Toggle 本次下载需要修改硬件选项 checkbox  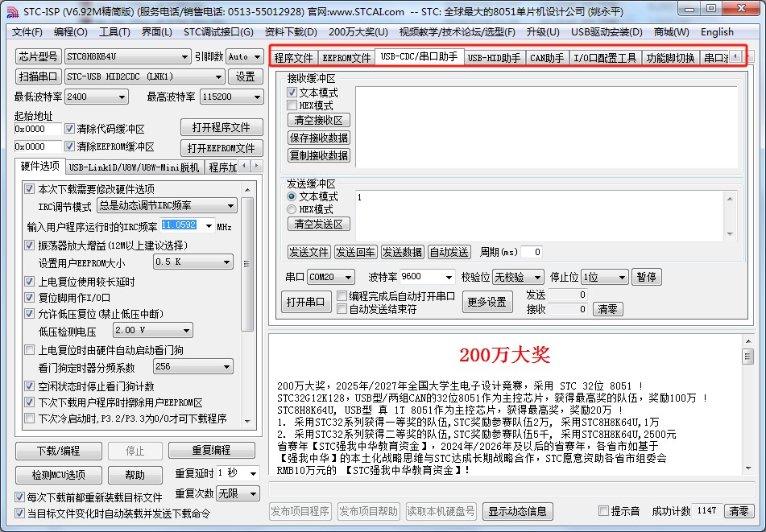pos(29,189)
